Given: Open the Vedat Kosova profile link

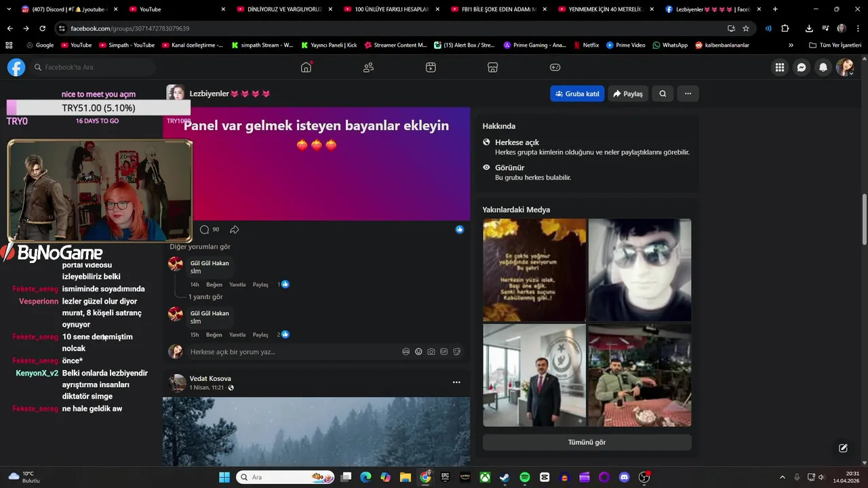Looking at the screenshot, I should 210,378.
